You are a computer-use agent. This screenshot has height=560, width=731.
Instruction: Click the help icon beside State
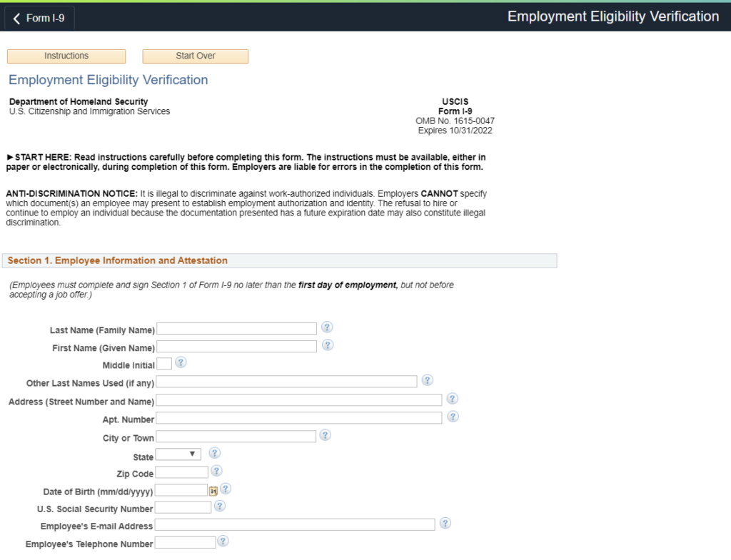click(214, 452)
